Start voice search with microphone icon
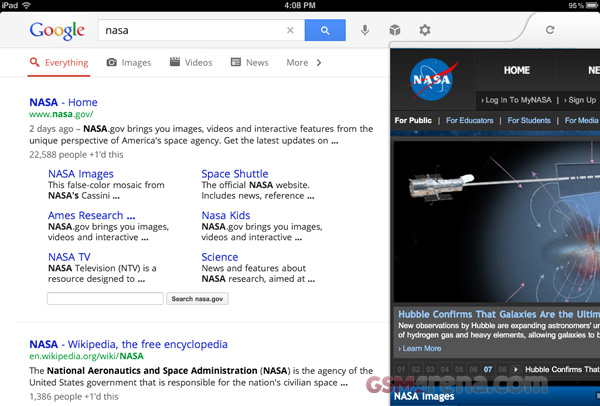The height and width of the screenshot is (406, 600). pyautogui.click(x=365, y=30)
